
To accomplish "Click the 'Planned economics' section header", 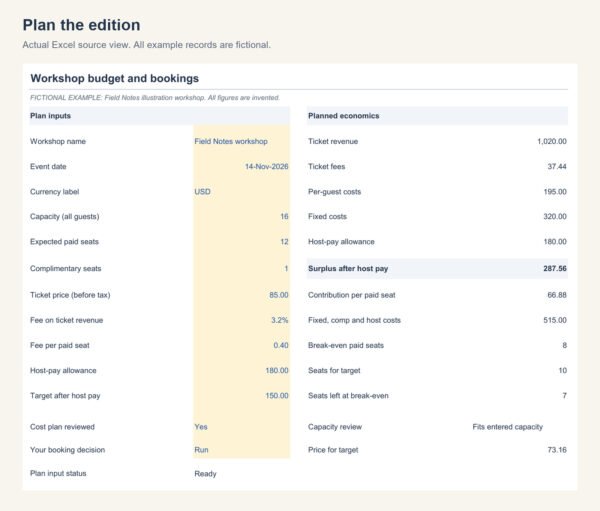I will tap(437, 116).
